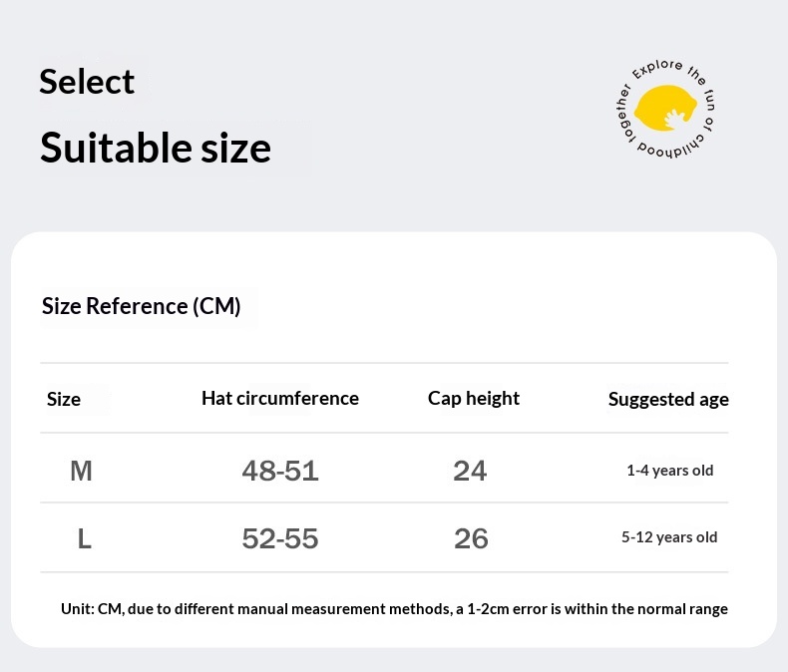Click the 'Suggested age' column header
Image resolution: width=788 pixels, height=672 pixels.
click(x=668, y=399)
